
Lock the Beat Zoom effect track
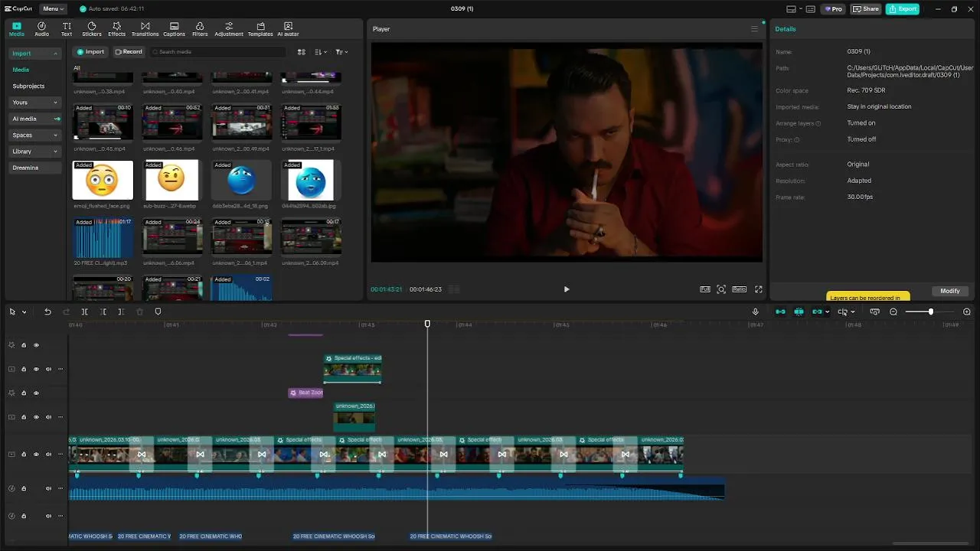click(24, 393)
